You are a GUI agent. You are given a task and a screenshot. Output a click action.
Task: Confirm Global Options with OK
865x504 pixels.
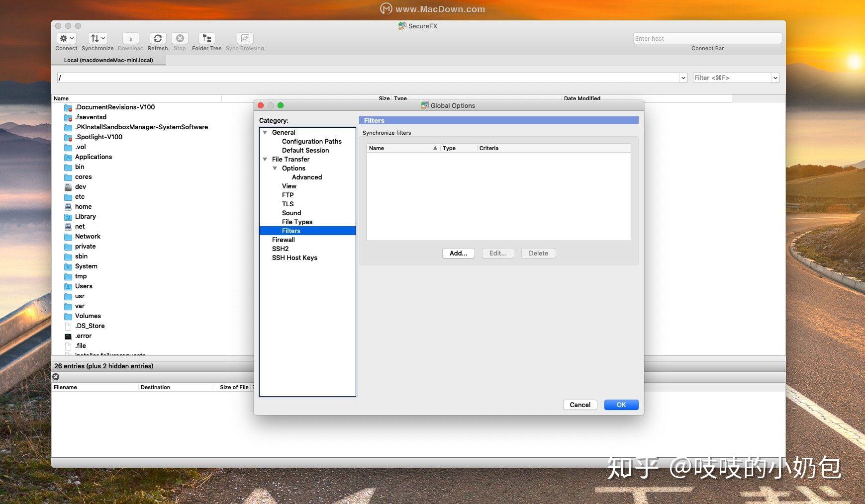(x=621, y=405)
